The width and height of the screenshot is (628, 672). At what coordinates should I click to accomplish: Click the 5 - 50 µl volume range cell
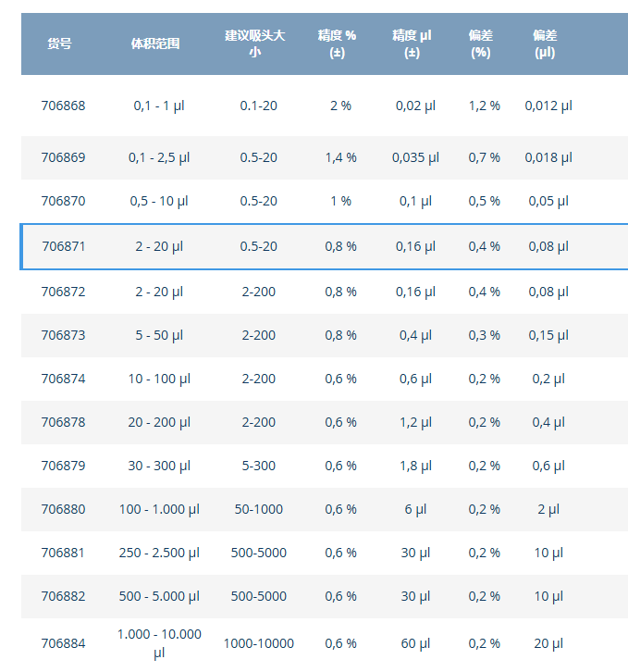tap(159, 335)
